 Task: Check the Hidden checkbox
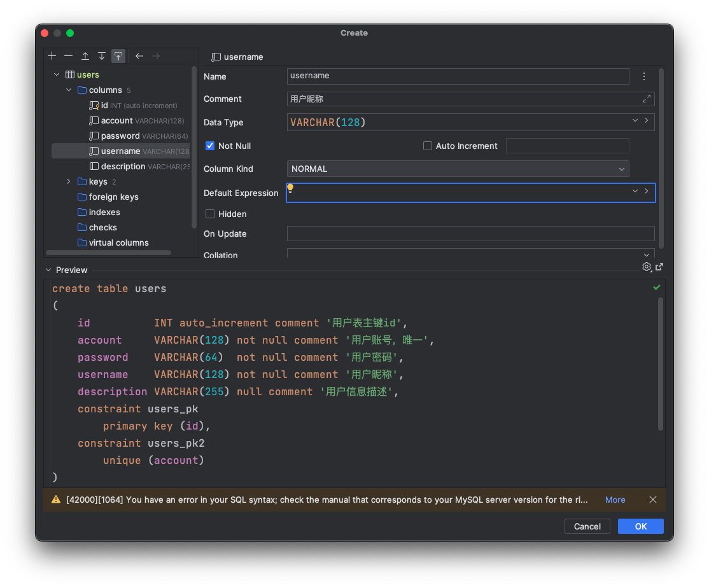[x=210, y=214]
